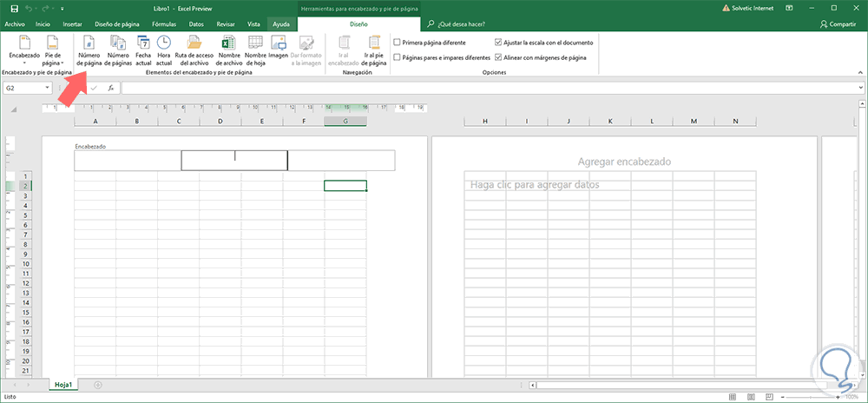
Task: Enable Páginas pares e impares diferentes
Action: (397, 57)
